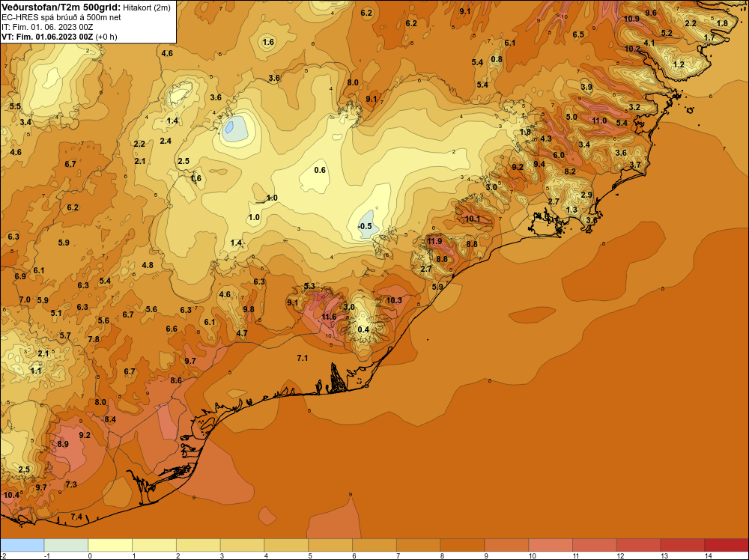The image size is (749, 560).
Task: Click the 'EC-HRES spá brúuð á 500m net' line
Action: pyautogui.click(x=61, y=17)
